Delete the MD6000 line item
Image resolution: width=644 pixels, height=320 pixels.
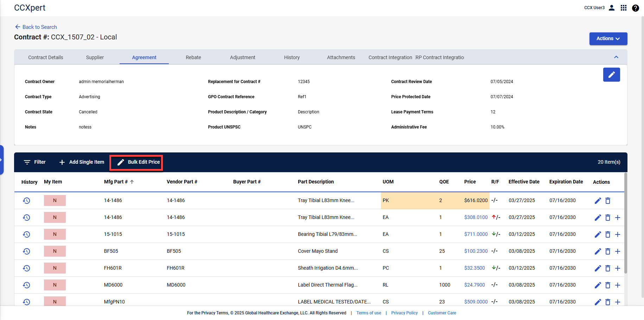pyautogui.click(x=608, y=285)
